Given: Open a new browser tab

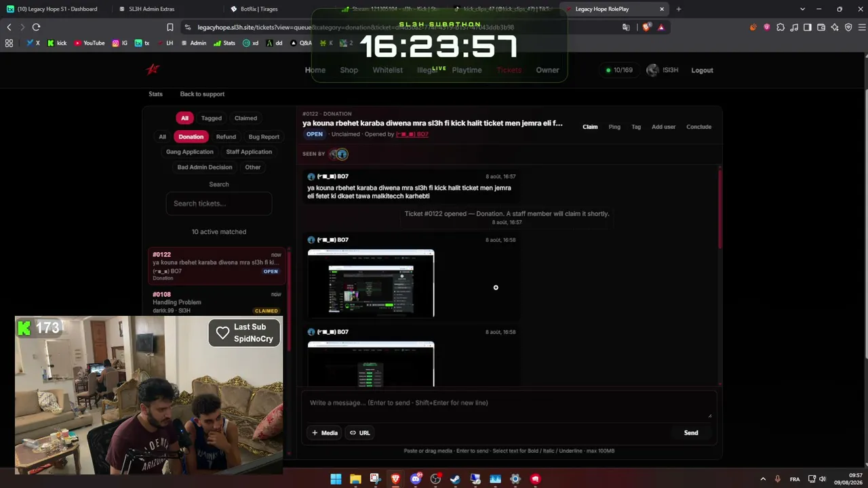Looking at the screenshot, I should coord(678,9).
